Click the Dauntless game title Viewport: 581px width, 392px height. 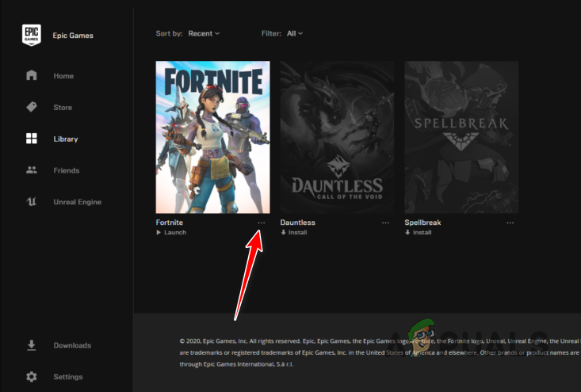297,222
